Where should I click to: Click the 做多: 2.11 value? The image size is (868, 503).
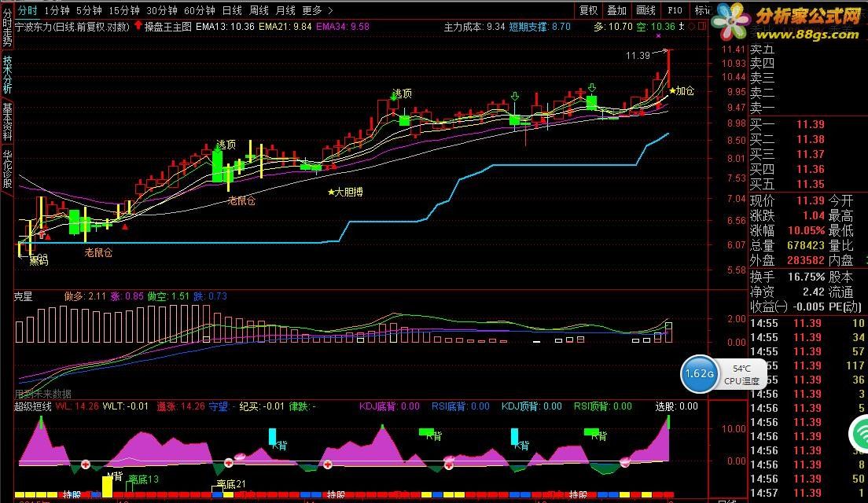pos(85,296)
